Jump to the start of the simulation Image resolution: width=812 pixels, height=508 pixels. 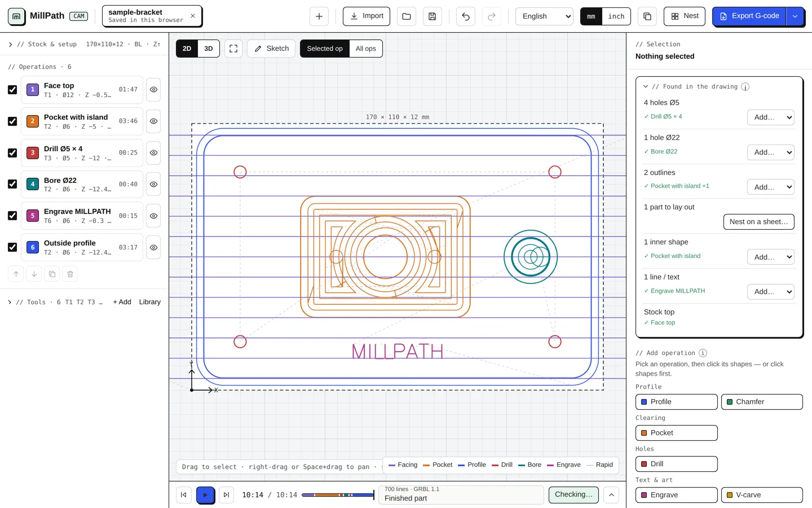[184, 495]
